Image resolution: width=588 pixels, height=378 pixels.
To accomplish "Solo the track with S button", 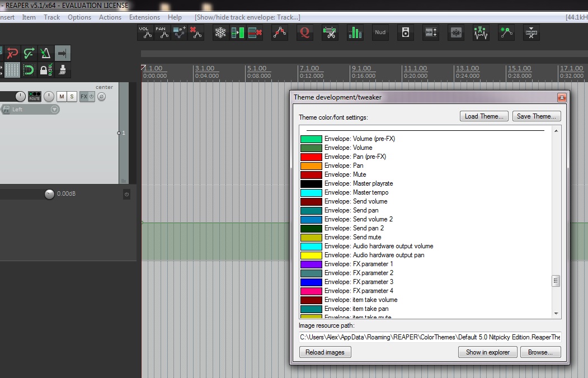I will tap(72, 97).
